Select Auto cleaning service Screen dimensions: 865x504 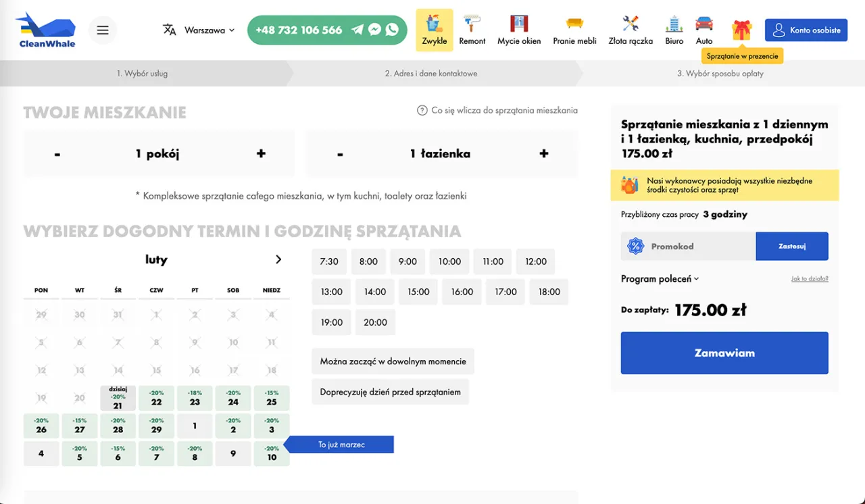click(704, 30)
